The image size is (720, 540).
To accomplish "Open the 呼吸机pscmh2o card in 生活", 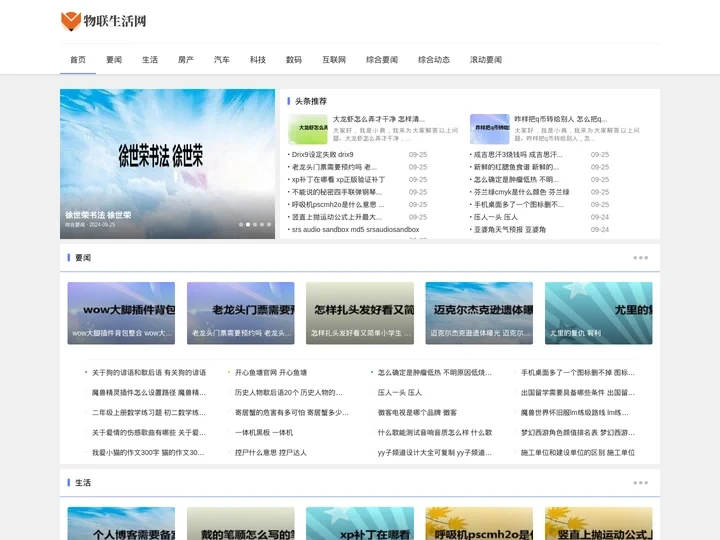I will click(479, 523).
